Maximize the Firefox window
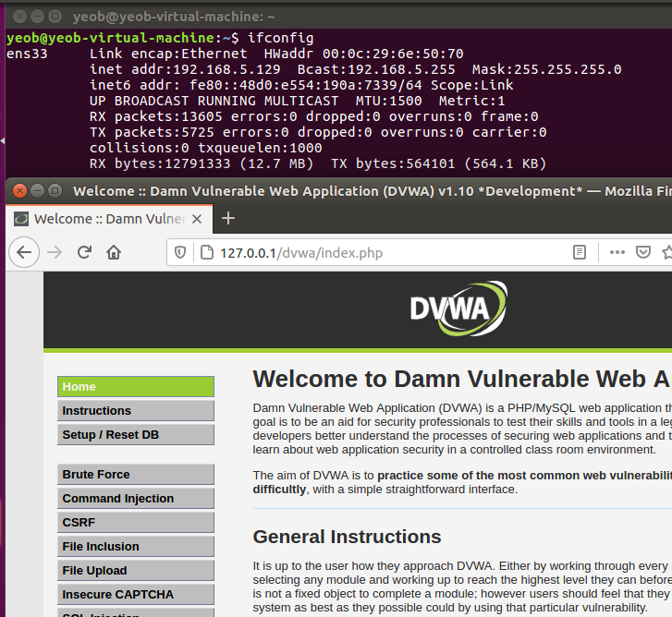This screenshot has height=617, width=672. [55, 190]
